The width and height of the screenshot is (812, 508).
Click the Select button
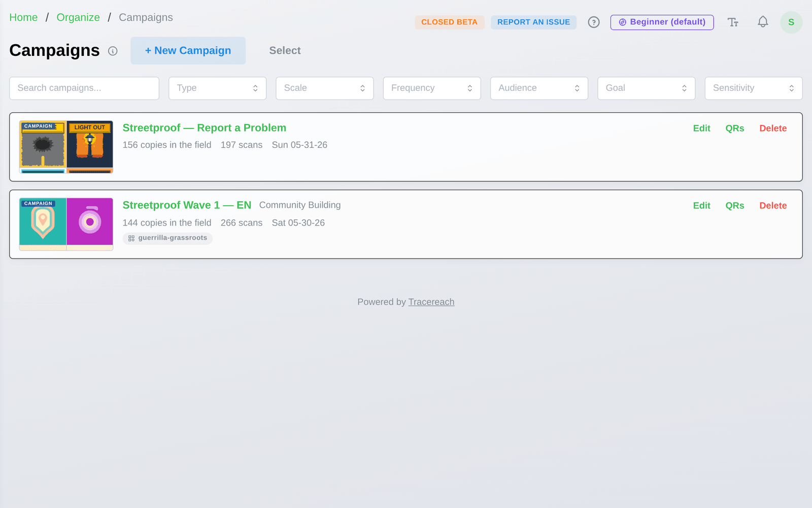pyautogui.click(x=285, y=50)
